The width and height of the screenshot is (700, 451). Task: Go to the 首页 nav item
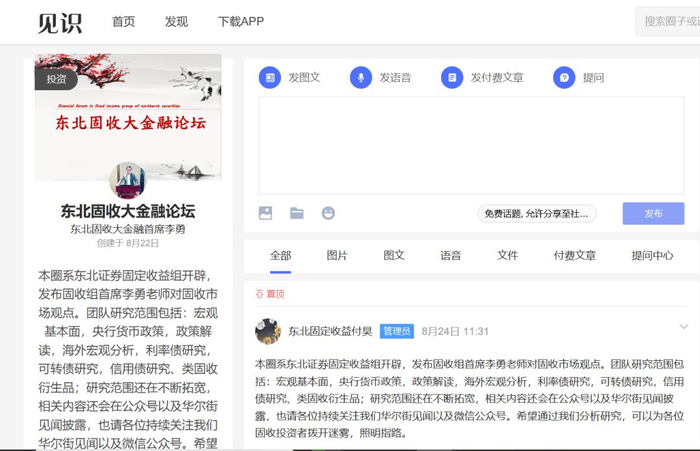point(123,21)
